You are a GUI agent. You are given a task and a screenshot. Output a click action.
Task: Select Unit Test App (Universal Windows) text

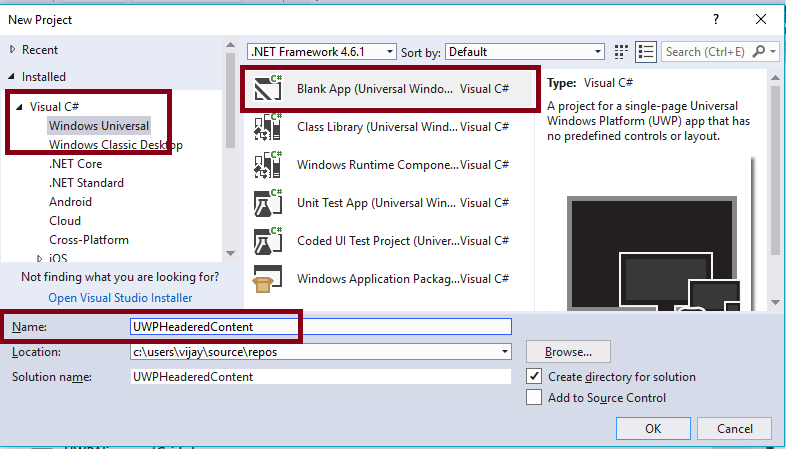click(x=376, y=203)
